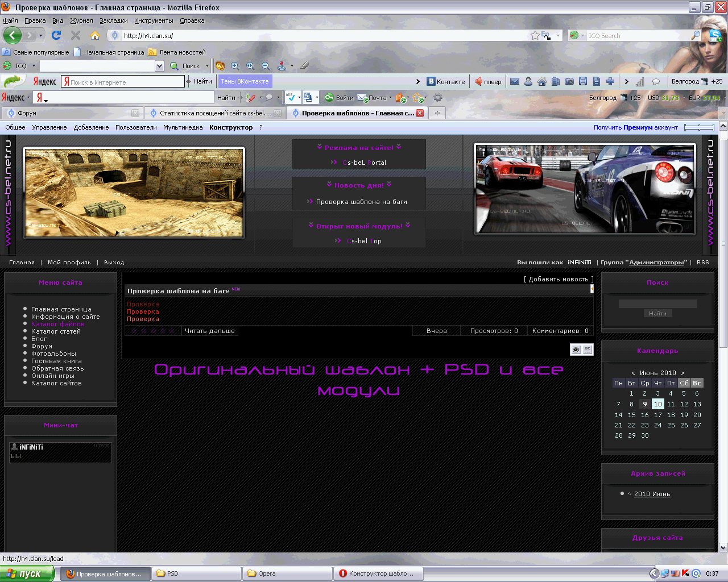Open the VKontakte camera photos icon
This screenshot has height=582, width=728.
[569, 81]
